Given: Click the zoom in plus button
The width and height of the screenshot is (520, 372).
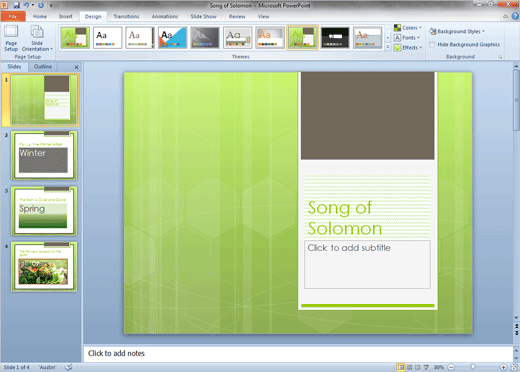Looking at the screenshot, I should 503,367.
